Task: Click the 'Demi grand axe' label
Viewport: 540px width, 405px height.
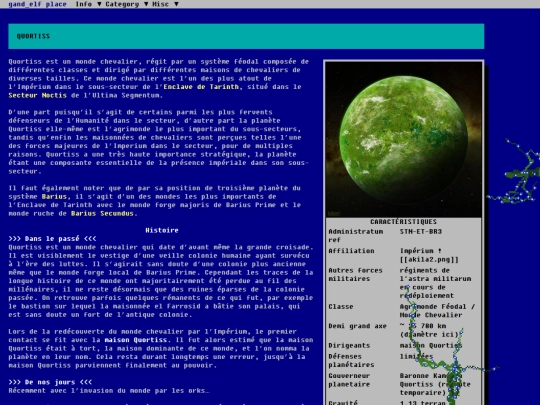Action: click(357, 326)
